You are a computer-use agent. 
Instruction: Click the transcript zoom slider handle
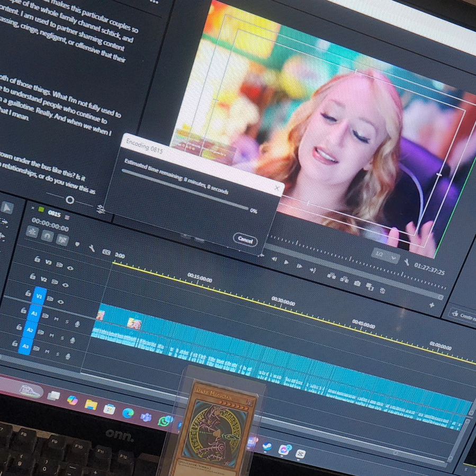[x=70, y=200]
